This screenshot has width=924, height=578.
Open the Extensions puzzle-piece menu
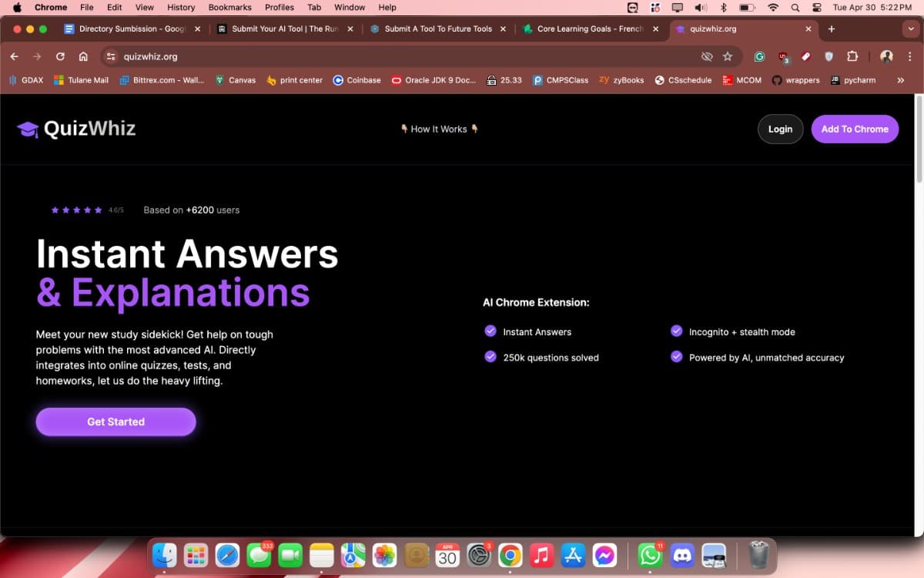(852, 56)
